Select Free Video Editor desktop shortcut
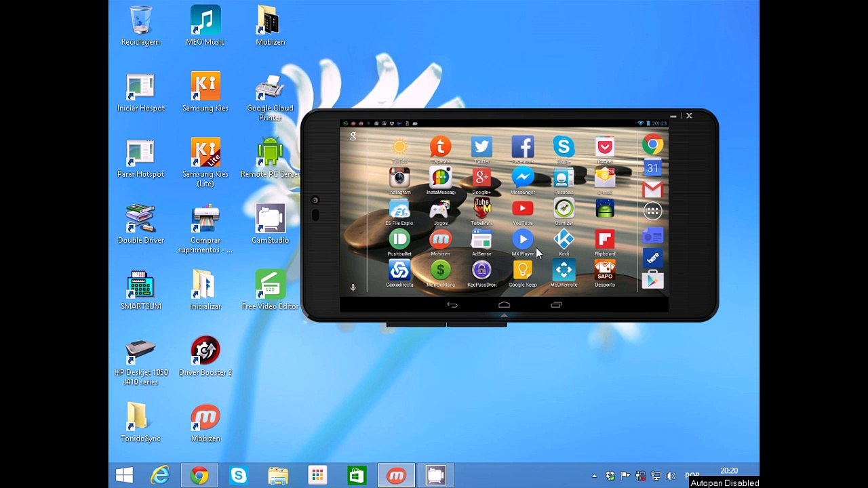 tap(270, 289)
